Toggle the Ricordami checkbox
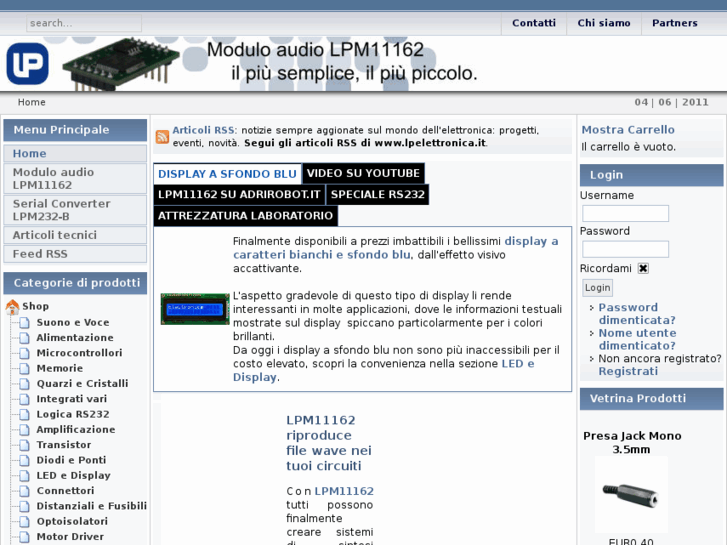This screenshot has width=727, height=545. click(x=643, y=268)
